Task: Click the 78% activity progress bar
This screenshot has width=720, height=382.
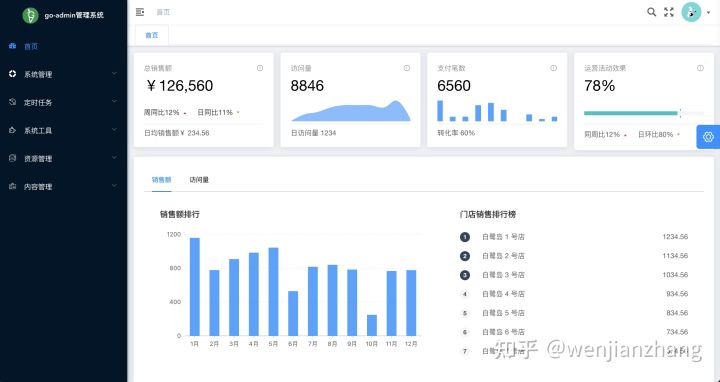Action: coord(643,113)
